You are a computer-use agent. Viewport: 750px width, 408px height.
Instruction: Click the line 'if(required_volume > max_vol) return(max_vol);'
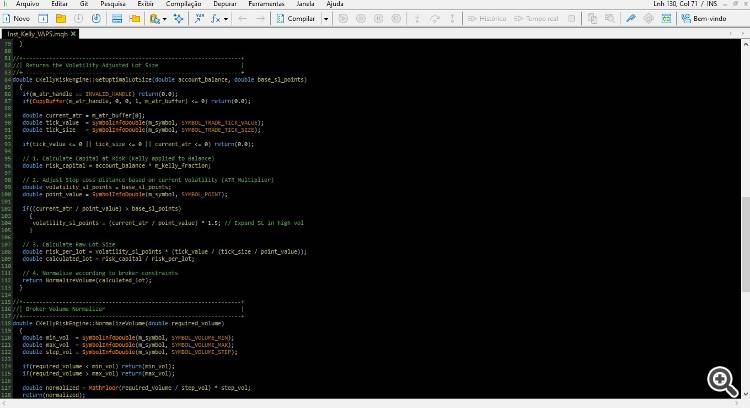[x=99, y=374]
